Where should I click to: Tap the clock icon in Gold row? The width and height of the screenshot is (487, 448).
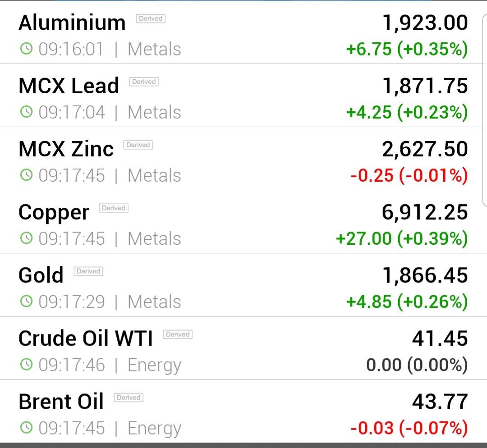[27, 301]
